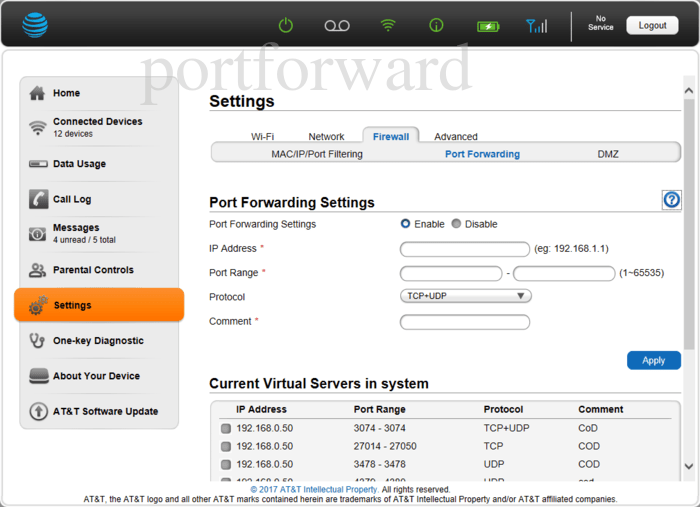The width and height of the screenshot is (700, 507).
Task: Click the Parental Controls people icon
Action: 38,270
